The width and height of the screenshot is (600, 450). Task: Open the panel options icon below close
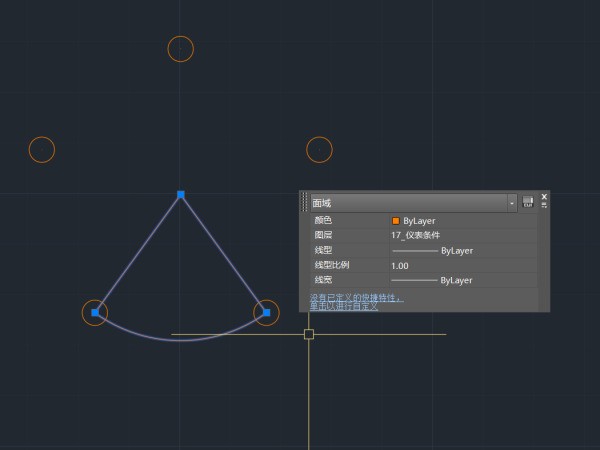click(x=544, y=205)
